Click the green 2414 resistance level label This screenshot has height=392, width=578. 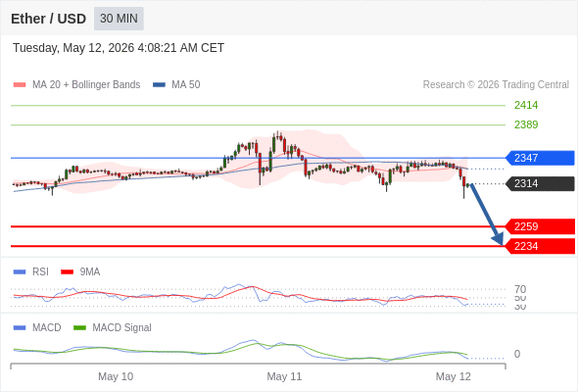click(526, 105)
